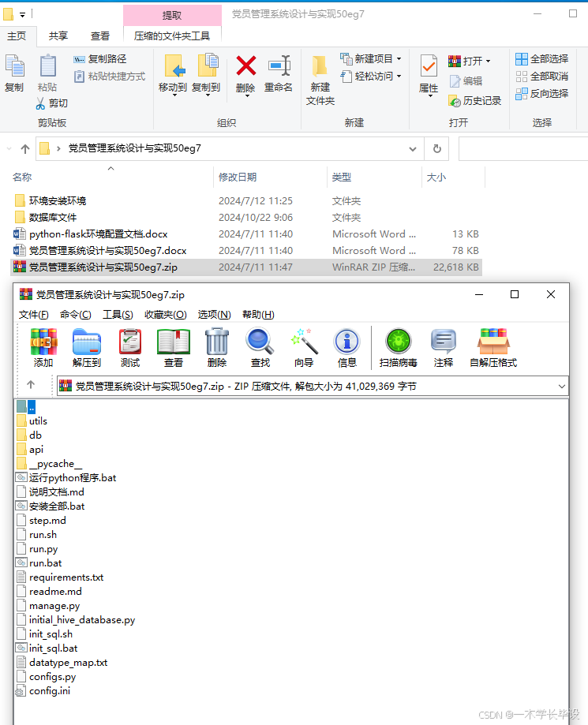Switch to the 压缩的文件夹工具 tab
588x725 pixels.
coord(172,36)
